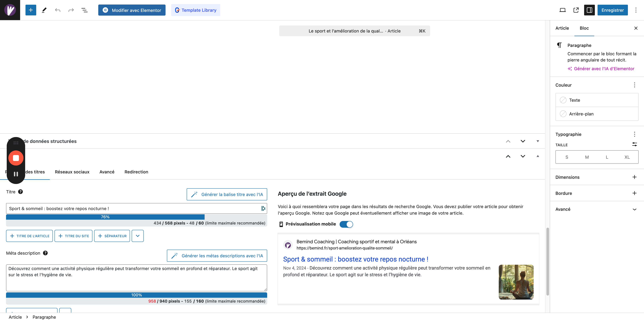Open the document overview list icon

[85, 10]
